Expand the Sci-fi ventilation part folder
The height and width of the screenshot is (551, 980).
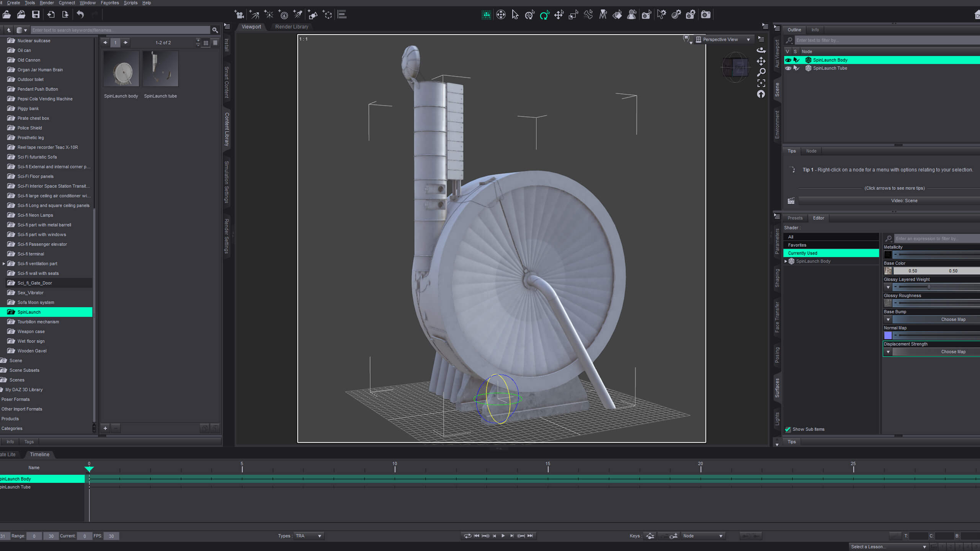4,264
